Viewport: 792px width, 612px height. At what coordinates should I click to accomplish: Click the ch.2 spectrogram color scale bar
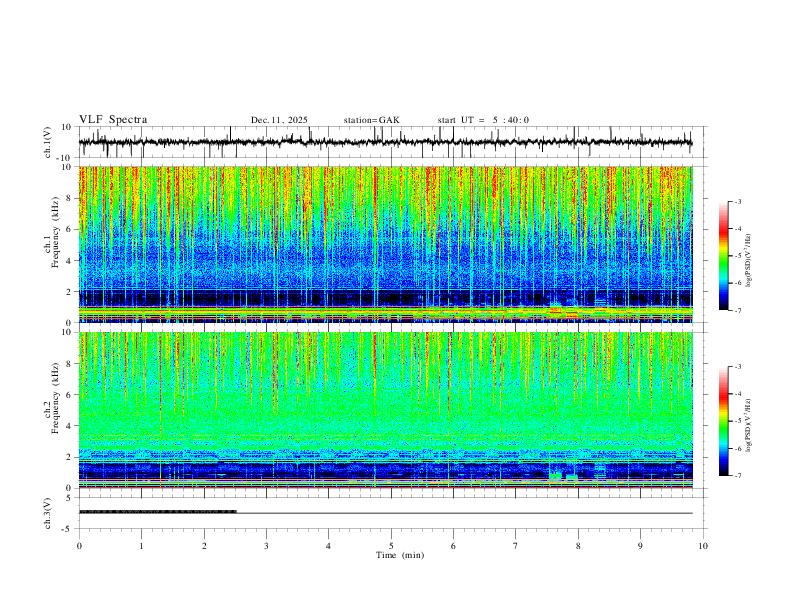723,421
